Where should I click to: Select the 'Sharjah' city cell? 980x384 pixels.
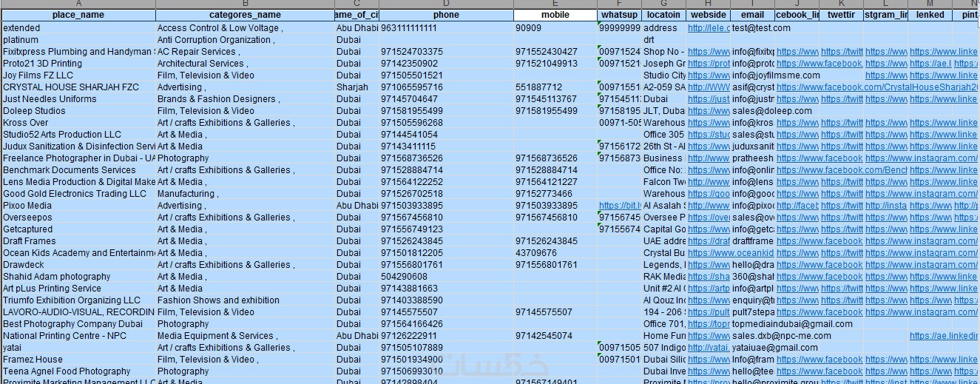[x=356, y=87]
